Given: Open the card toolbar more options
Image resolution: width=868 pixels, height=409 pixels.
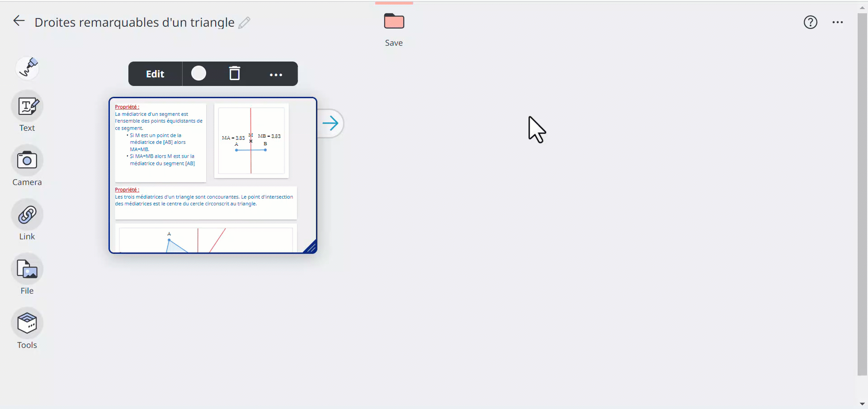Looking at the screenshot, I should [x=276, y=75].
